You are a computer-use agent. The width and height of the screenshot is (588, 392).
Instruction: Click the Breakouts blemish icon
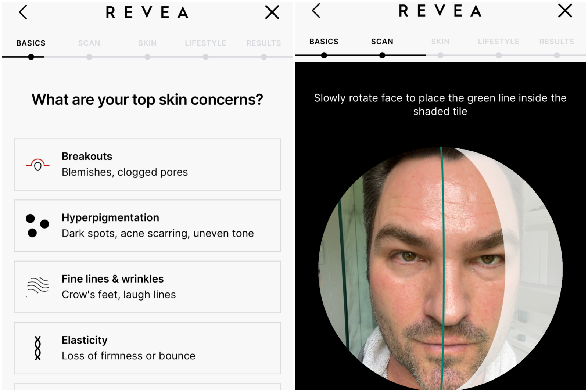click(x=37, y=165)
